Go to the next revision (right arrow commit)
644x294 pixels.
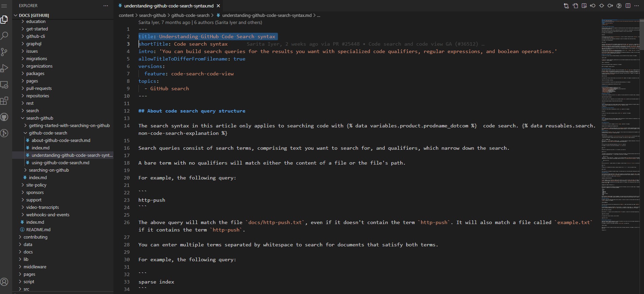610,6
